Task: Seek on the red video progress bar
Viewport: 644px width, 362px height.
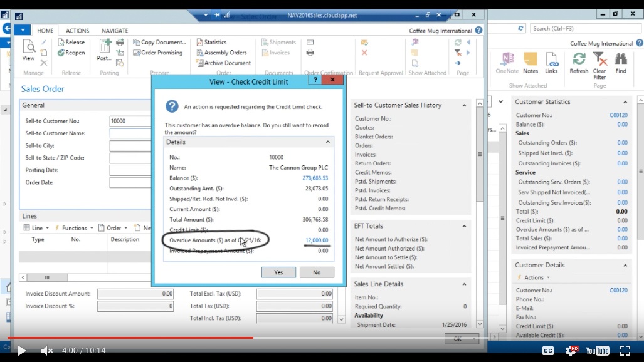Action: point(130,338)
